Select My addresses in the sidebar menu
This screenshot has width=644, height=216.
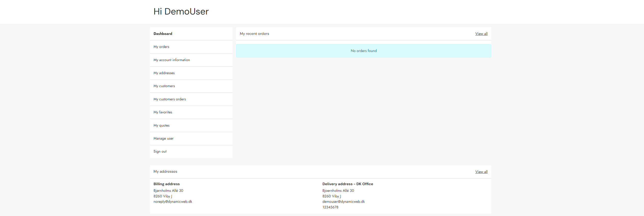pyautogui.click(x=164, y=73)
